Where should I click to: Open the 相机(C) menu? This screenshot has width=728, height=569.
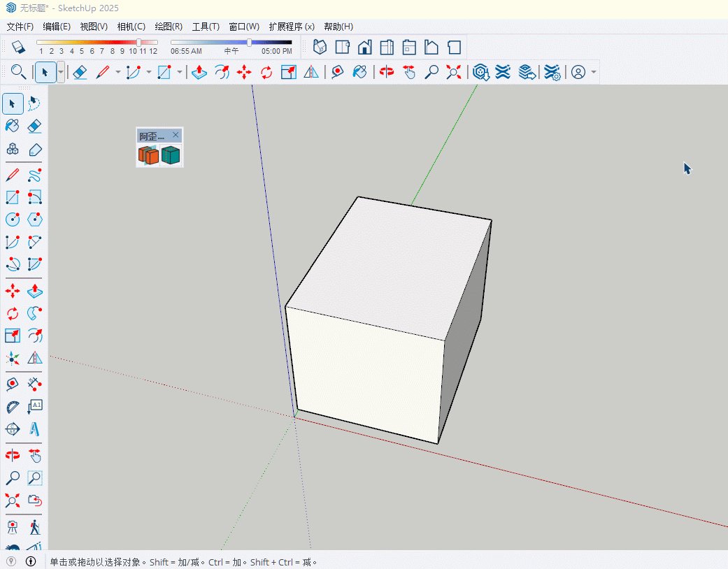pyautogui.click(x=131, y=27)
